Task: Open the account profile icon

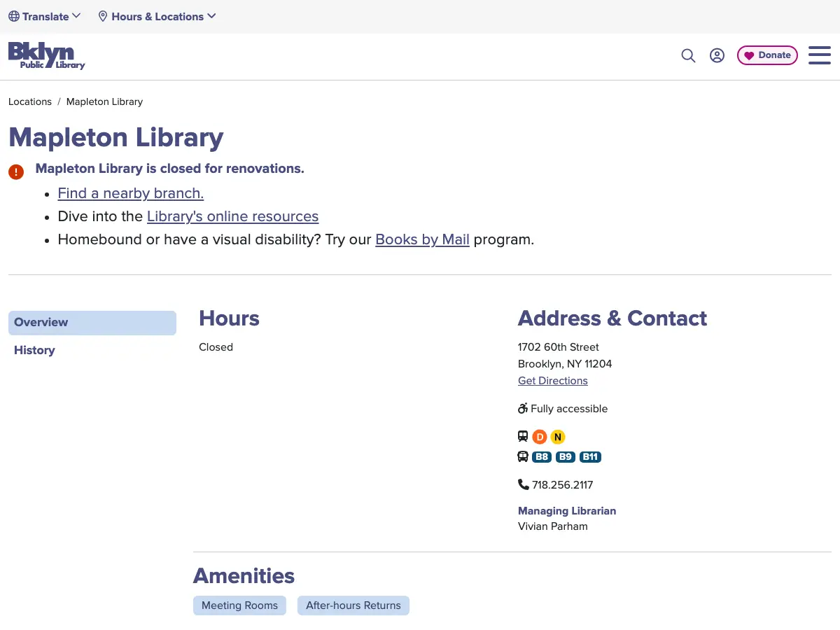Action: (717, 55)
